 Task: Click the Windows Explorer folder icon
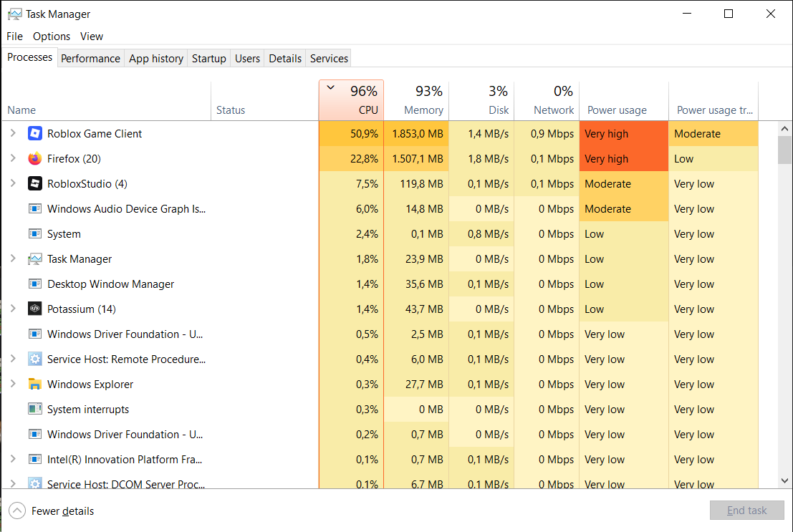click(x=35, y=385)
